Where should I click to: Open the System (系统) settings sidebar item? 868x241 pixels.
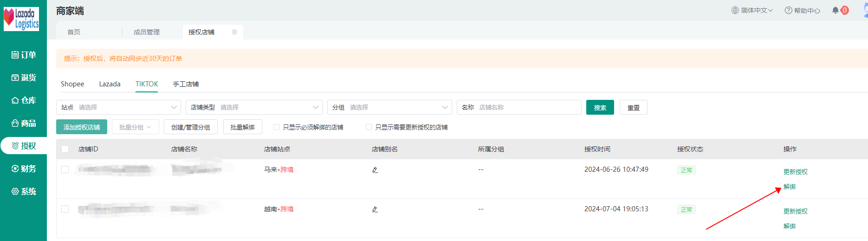point(24,191)
